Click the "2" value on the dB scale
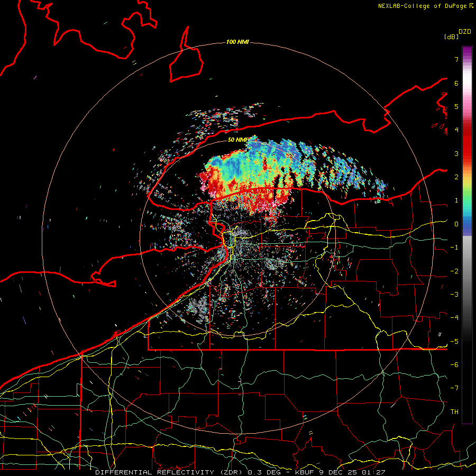 [456, 177]
